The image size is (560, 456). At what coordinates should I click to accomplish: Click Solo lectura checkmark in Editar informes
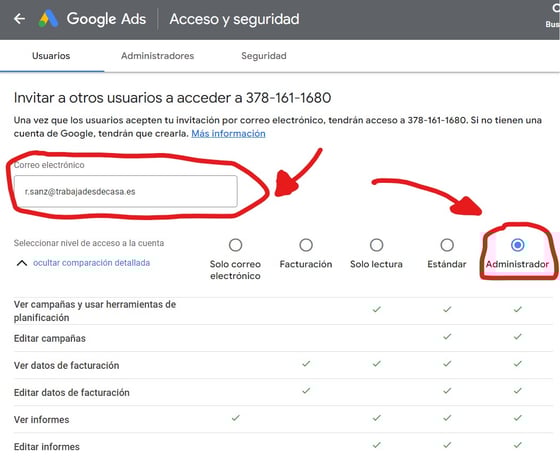(x=376, y=445)
